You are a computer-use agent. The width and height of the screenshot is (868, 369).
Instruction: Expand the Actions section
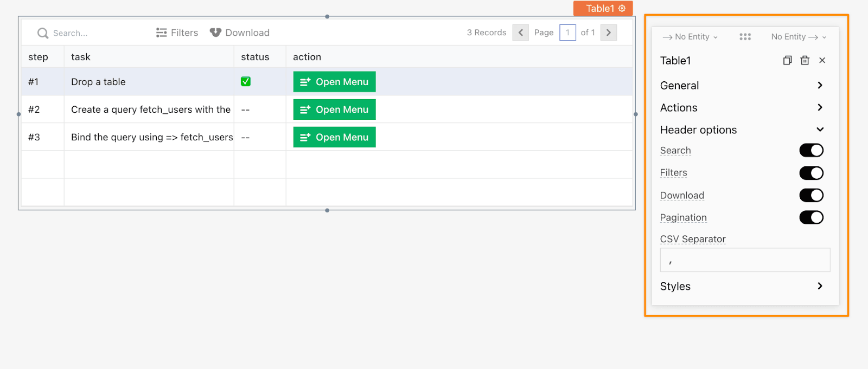[x=741, y=107]
